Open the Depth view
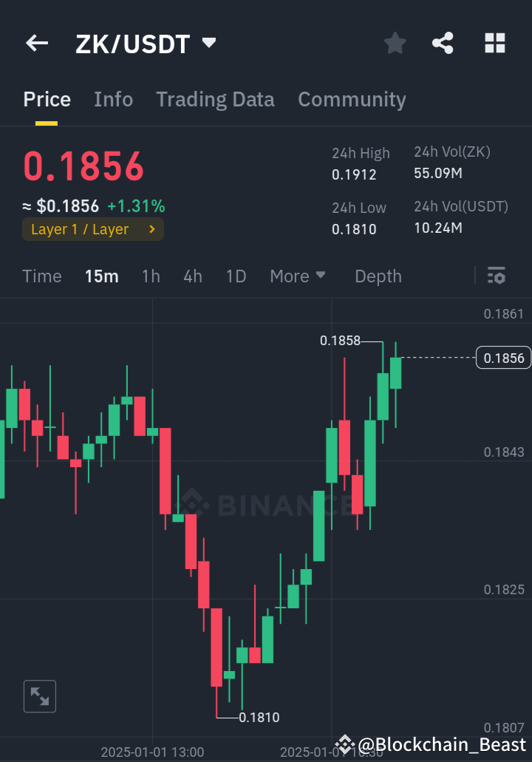 pyautogui.click(x=378, y=276)
